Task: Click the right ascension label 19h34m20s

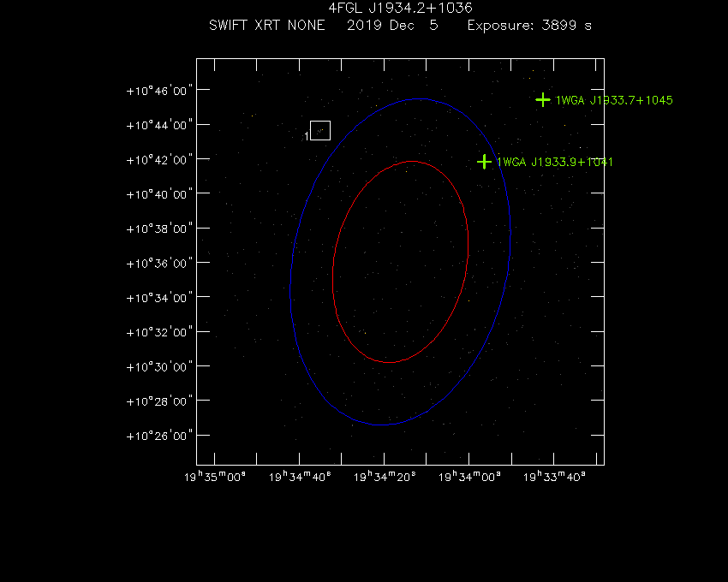Action: 385,477
